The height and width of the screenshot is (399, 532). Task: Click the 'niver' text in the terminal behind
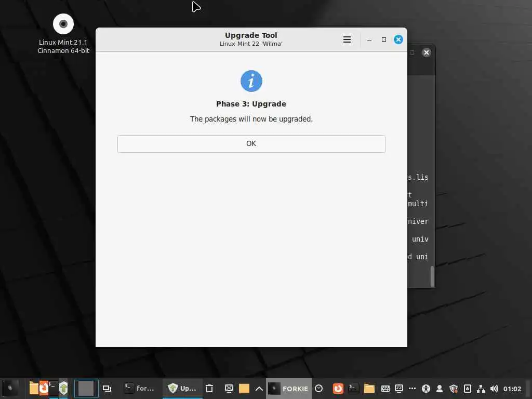418,221
